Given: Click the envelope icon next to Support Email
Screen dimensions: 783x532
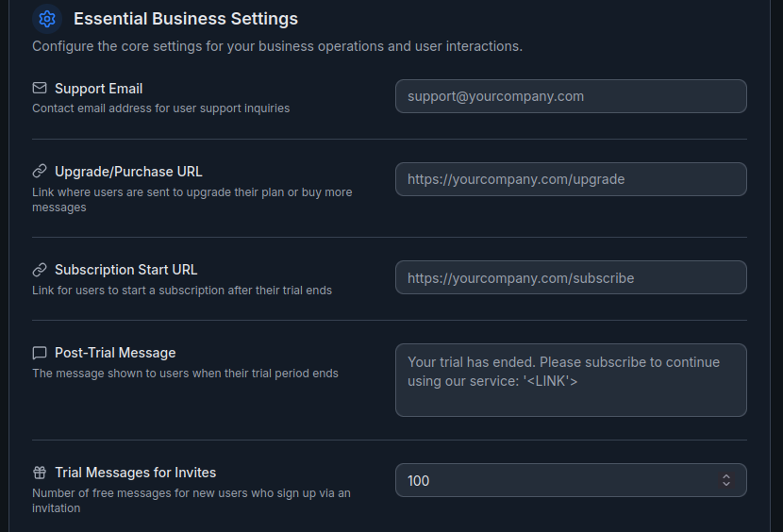Looking at the screenshot, I should coord(40,88).
